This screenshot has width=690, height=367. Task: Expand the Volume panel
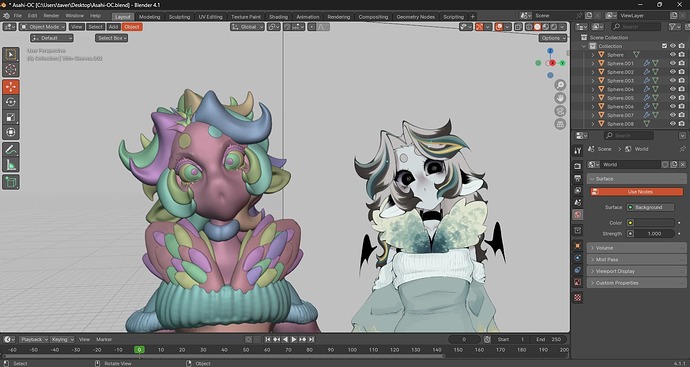[636, 248]
